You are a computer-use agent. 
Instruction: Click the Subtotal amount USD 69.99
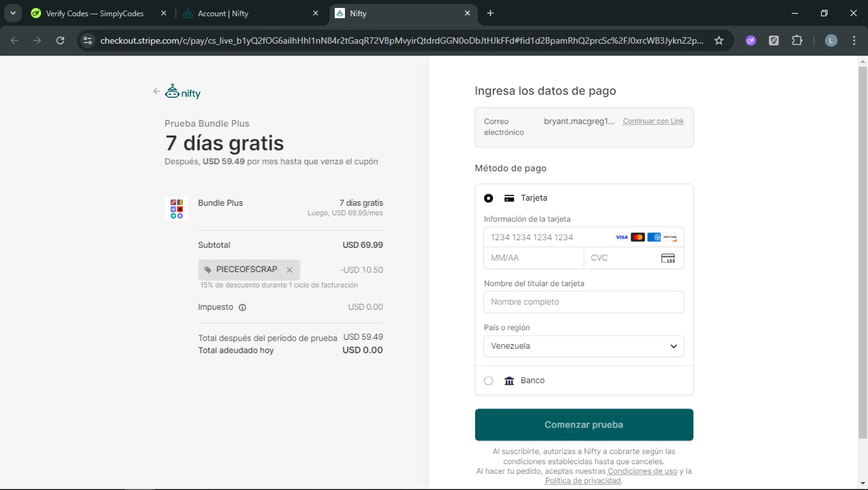(x=363, y=245)
